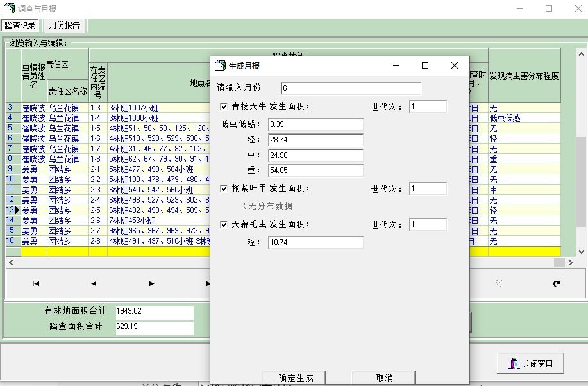Viewport: 588px width, 386px height.
Task: Close the 生成月报 dialog
Action: (x=454, y=65)
